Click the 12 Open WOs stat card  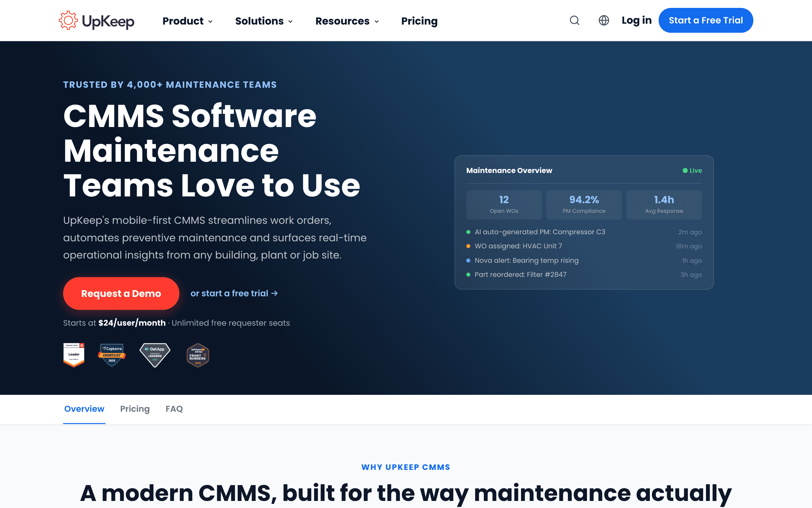click(x=504, y=205)
